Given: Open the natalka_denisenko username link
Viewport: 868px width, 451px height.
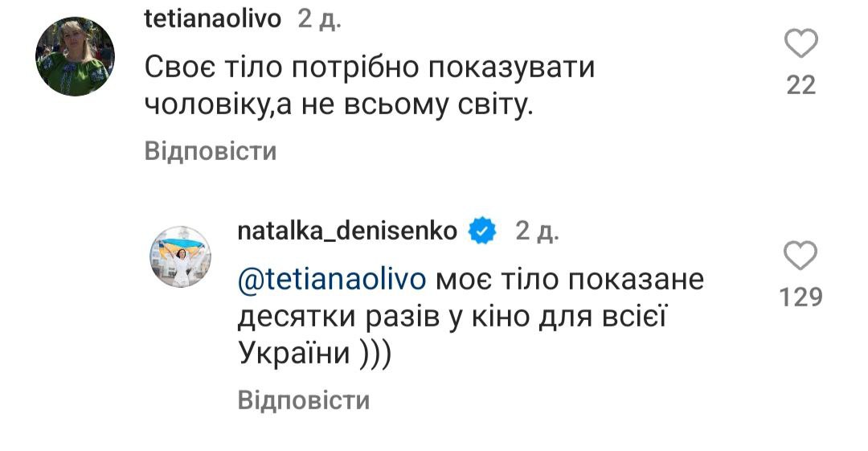Looking at the screenshot, I should [x=347, y=232].
